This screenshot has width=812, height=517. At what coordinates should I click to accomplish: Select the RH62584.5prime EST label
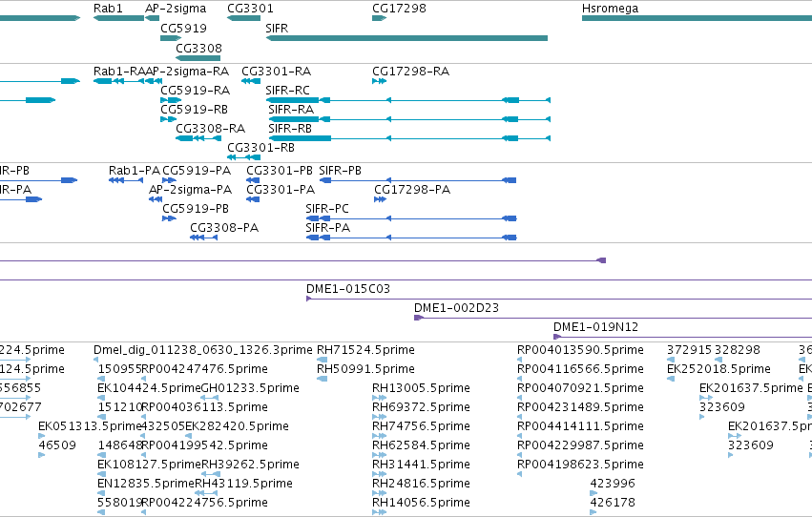(x=421, y=446)
